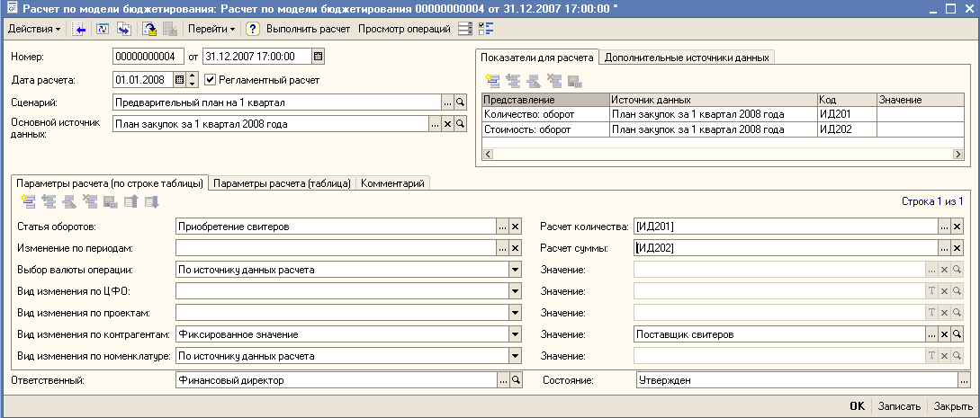Clear the Основной источник данных field
Image resolution: width=980 pixels, height=418 pixels.
[x=447, y=124]
